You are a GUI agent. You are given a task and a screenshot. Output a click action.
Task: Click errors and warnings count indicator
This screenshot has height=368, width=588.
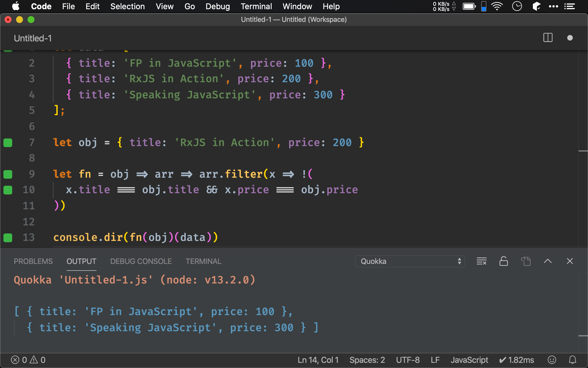[28, 360]
